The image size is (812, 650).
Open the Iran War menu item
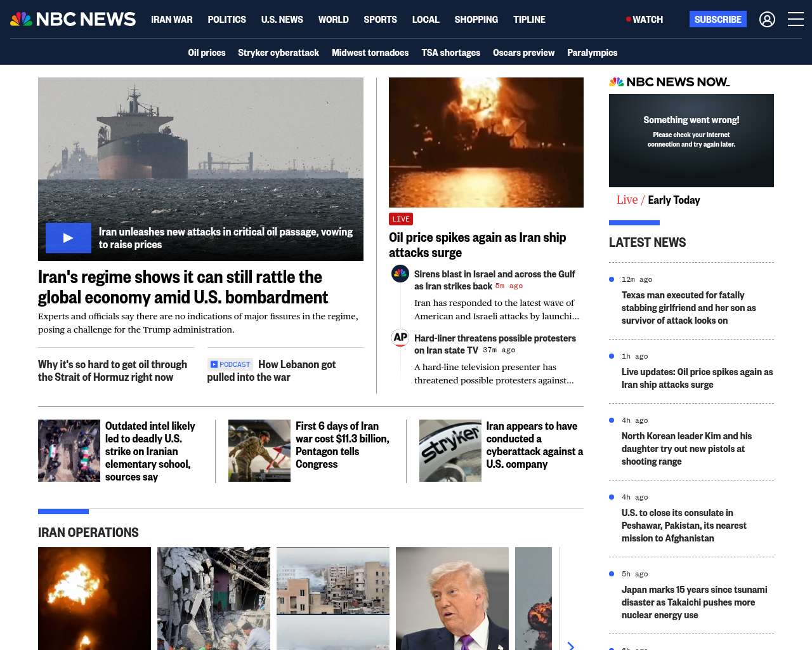pos(171,20)
